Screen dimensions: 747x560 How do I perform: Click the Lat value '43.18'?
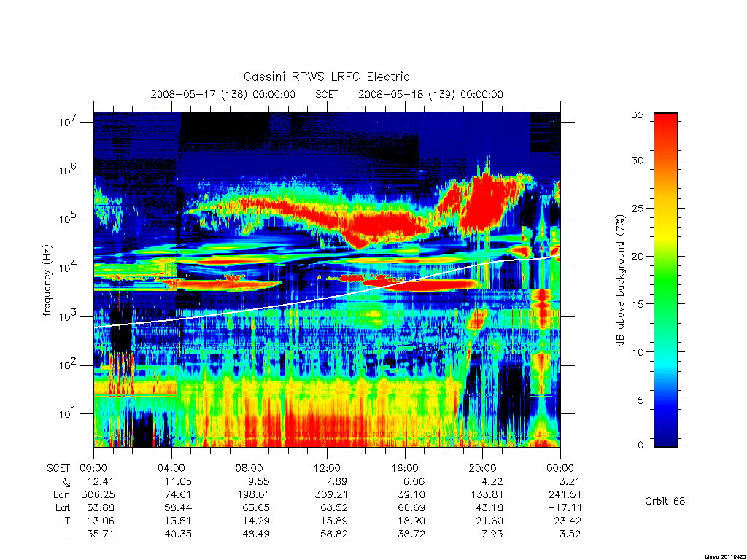click(489, 508)
